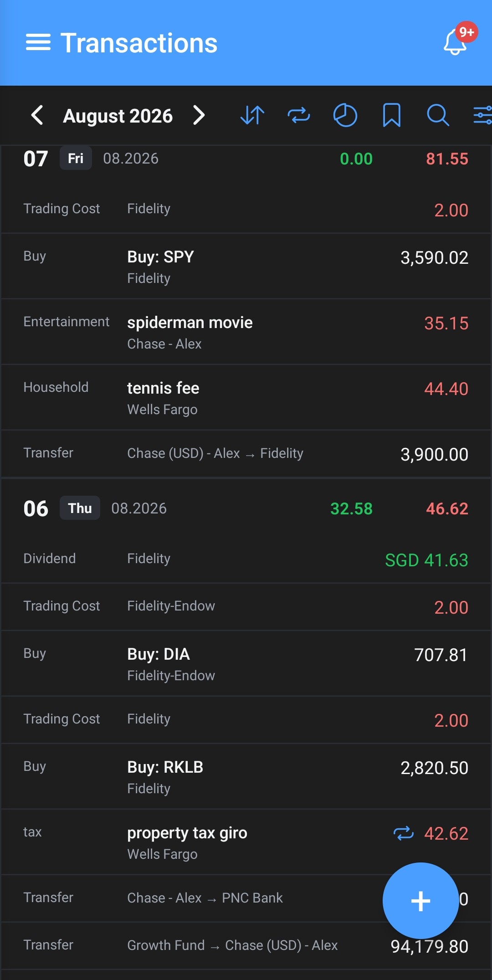Add new transaction with plus button

click(x=420, y=901)
